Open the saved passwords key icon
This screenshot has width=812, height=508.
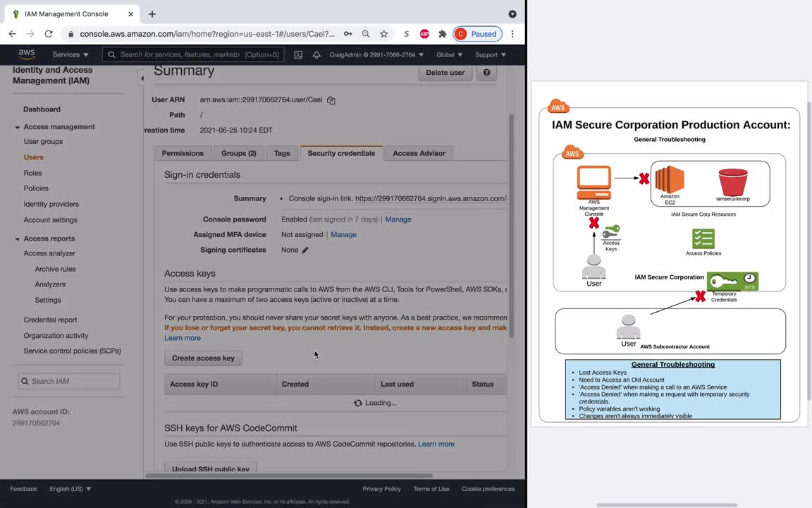click(348, 34)
